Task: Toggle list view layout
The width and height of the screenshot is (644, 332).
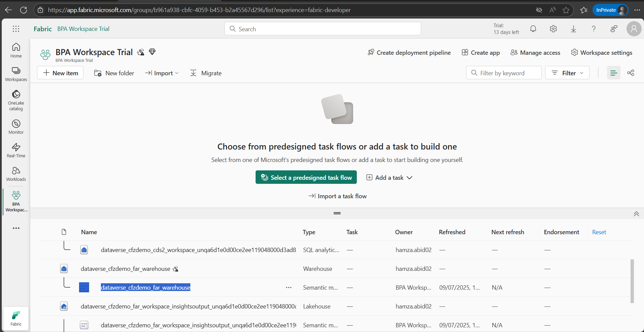Action: [x=613, y=73]
